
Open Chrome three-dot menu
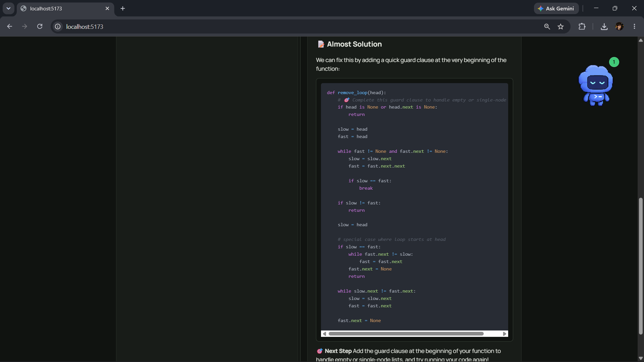[x=634, y=26]
